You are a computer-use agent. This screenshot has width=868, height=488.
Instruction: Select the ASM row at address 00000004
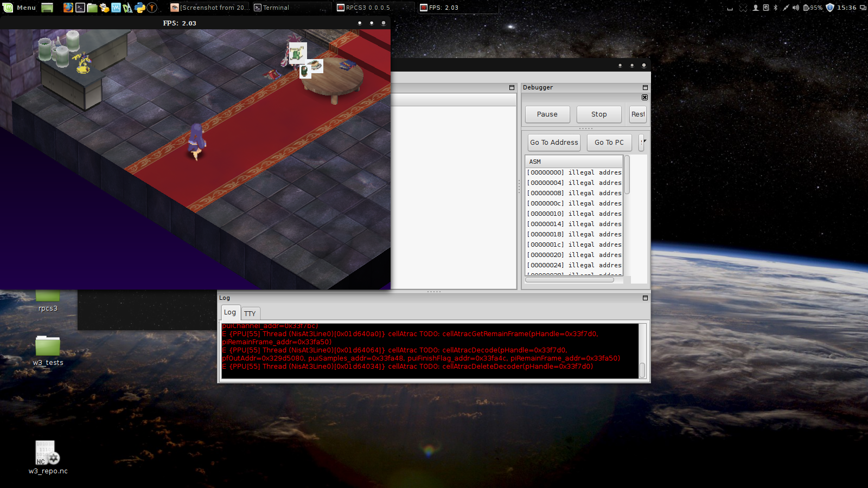click(x=574, y=183)
